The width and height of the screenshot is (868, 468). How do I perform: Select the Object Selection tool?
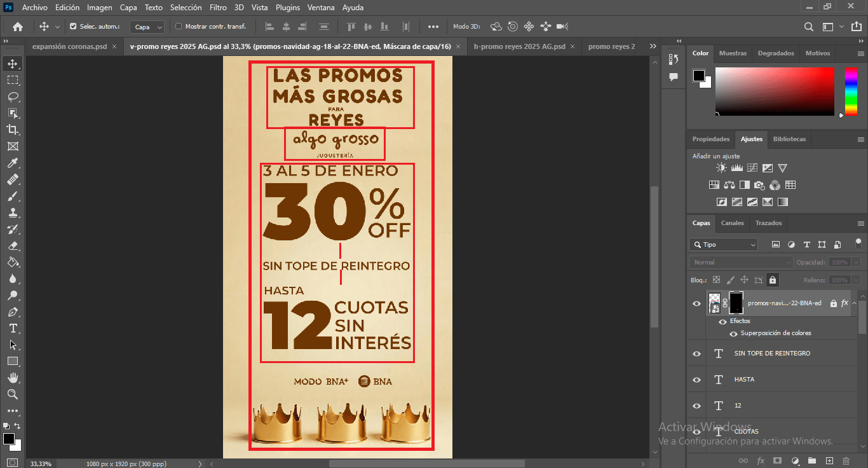tap(13, 113)
